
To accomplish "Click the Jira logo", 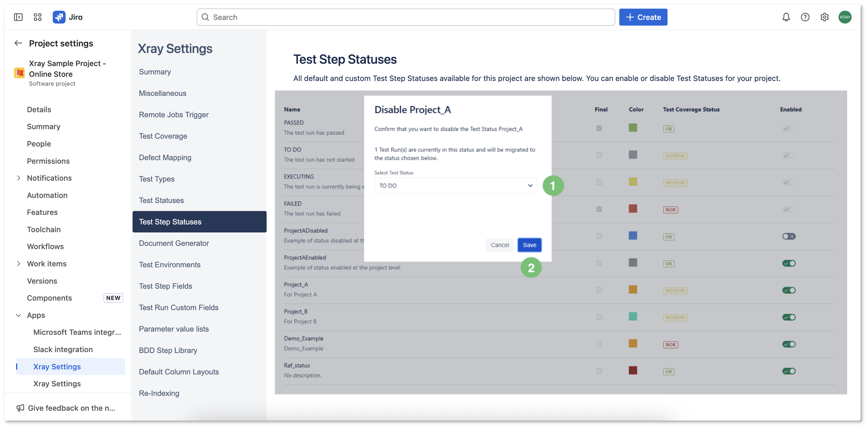I will (68, 17).
